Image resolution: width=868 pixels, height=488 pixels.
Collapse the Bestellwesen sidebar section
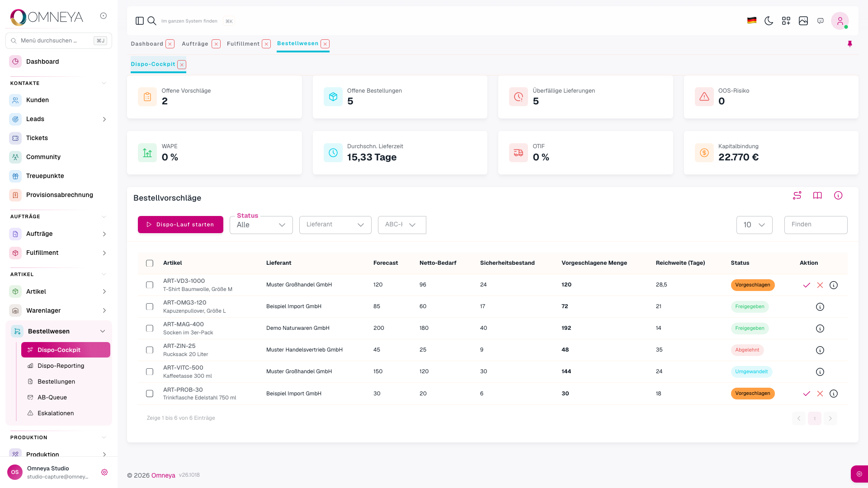(x=103, y=331)
